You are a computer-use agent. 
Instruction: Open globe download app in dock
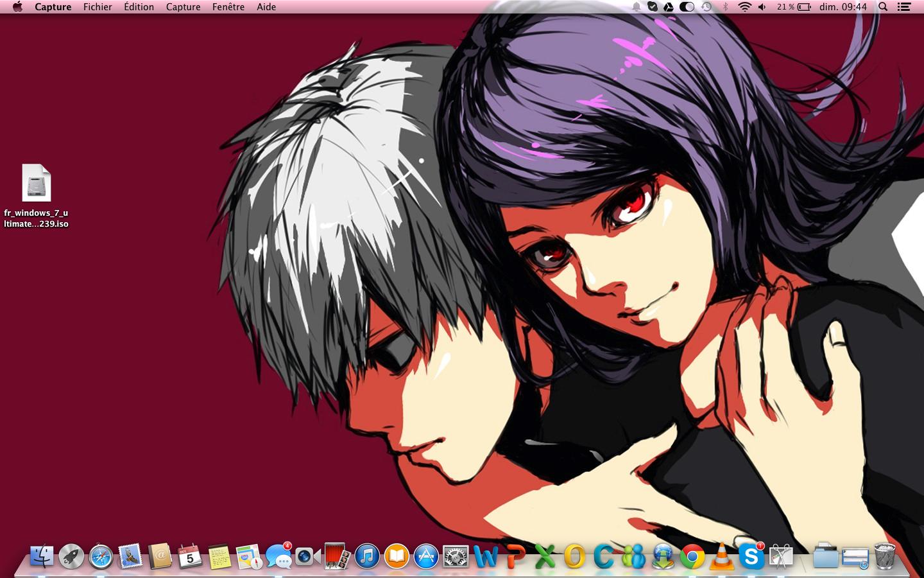[x=663, y=556]
